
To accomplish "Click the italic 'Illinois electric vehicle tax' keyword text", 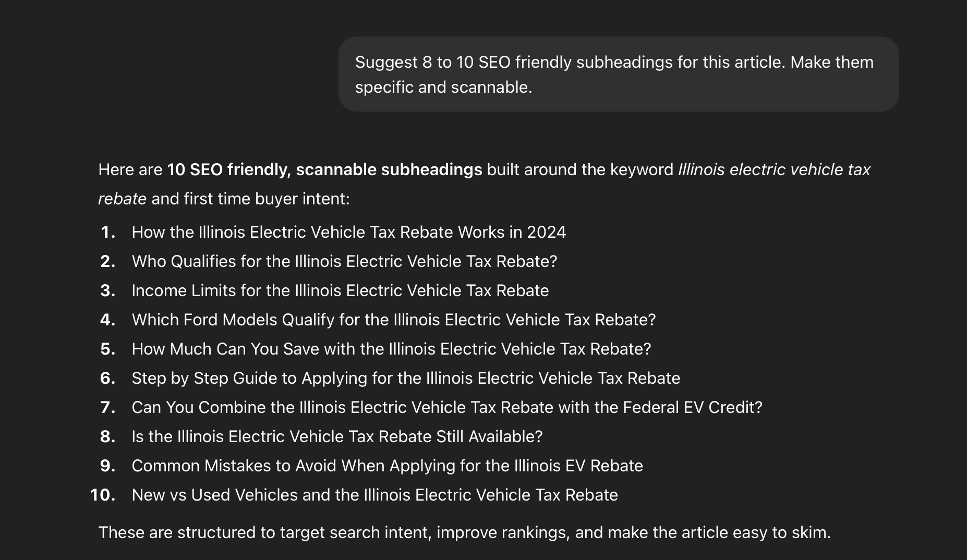I will (x=774, y=169).
